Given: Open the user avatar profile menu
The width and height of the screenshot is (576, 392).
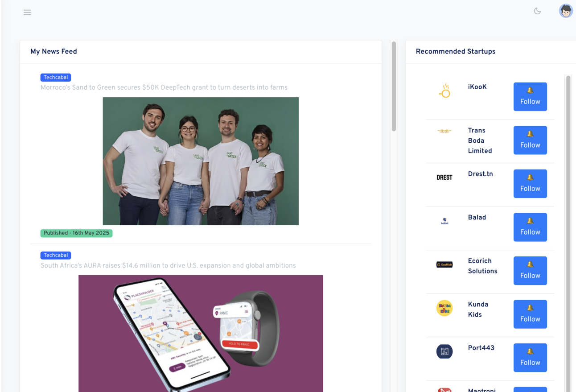Looking at the screenshot, I should click(566, 11).
